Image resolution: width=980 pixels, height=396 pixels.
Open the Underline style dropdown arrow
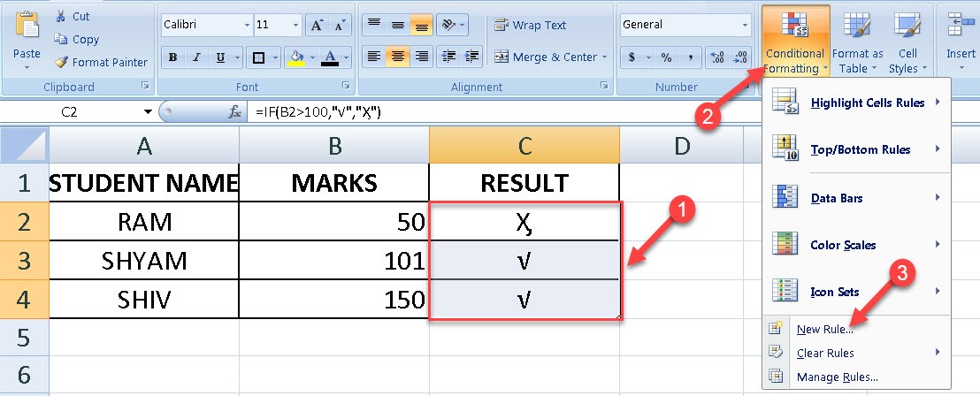tap(237, 57)
